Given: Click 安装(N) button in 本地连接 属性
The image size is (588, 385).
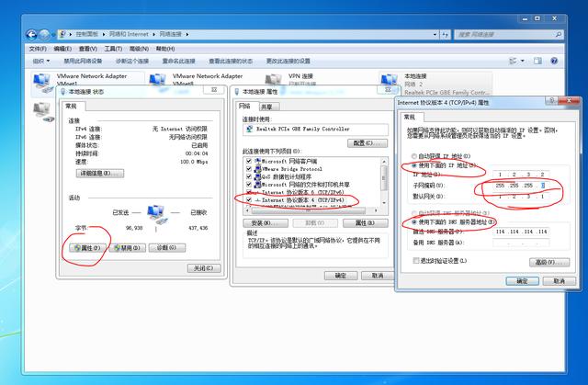Looking at the screenshot, I should click(x=266, y=223).
